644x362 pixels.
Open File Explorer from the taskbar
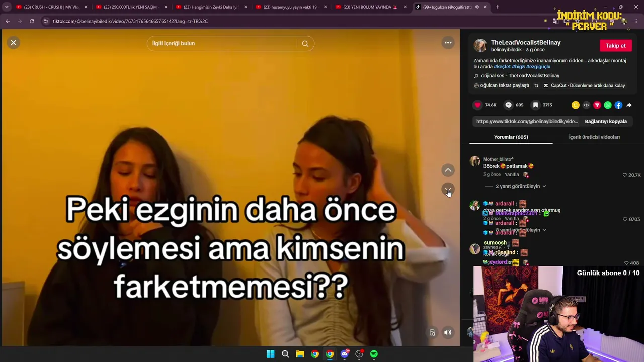click(300, 354)
